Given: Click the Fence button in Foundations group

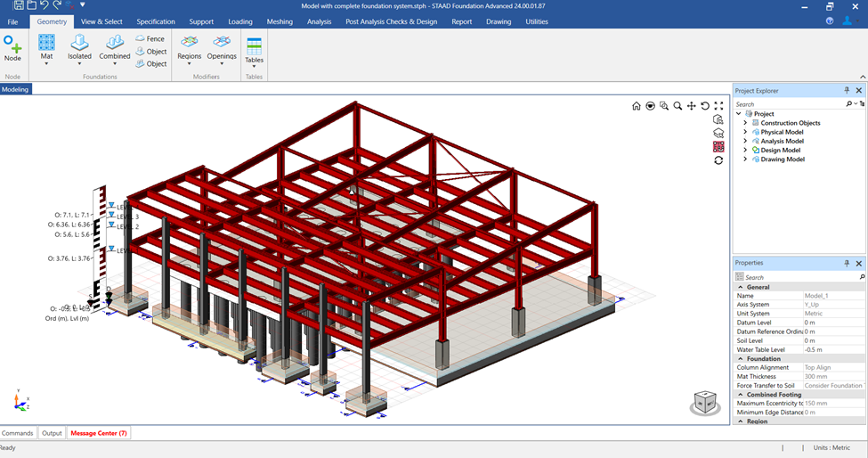Looking at the screenshot, I should click(150, 39).
